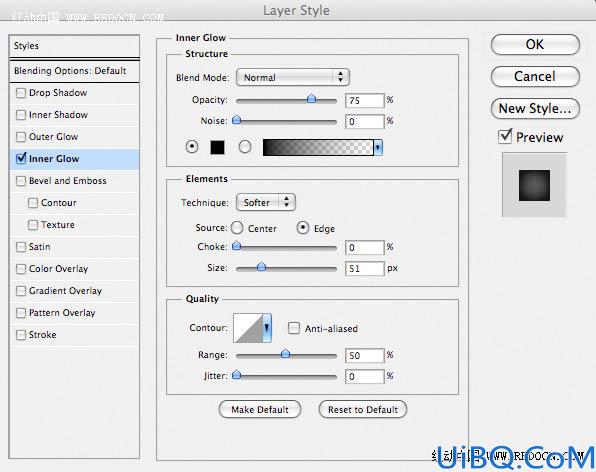Click the Size value field
Screen dimensions: 596x472
pos(365,269)
